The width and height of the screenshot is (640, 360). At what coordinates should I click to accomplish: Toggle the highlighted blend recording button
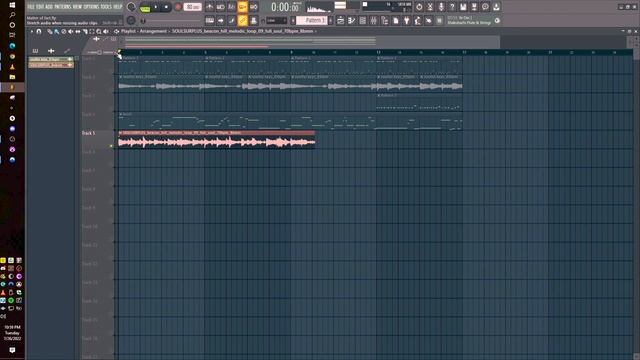242,7
